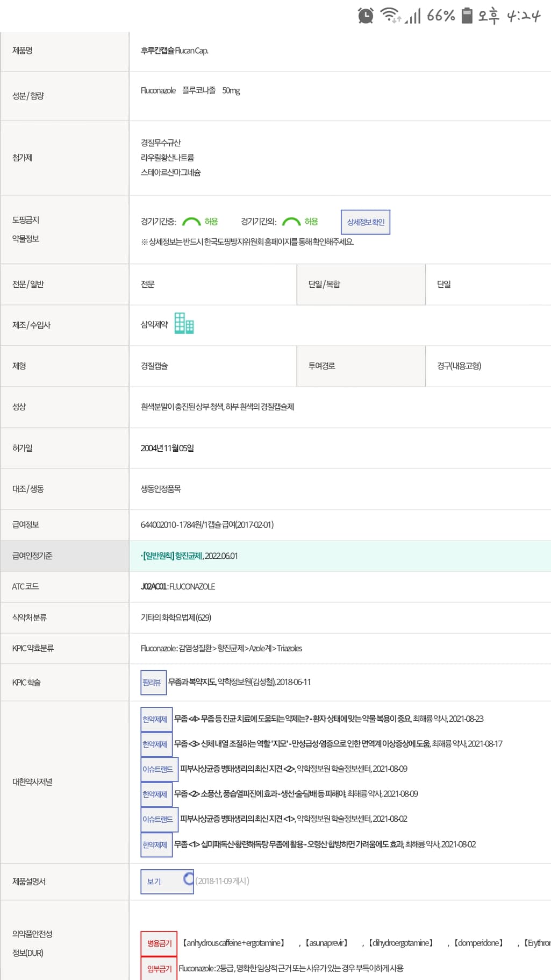The width and height of the screenshot is (551, 980).
Task: Select the dihydroergotamine contraindication entry
Action: (x=401, y=943)
